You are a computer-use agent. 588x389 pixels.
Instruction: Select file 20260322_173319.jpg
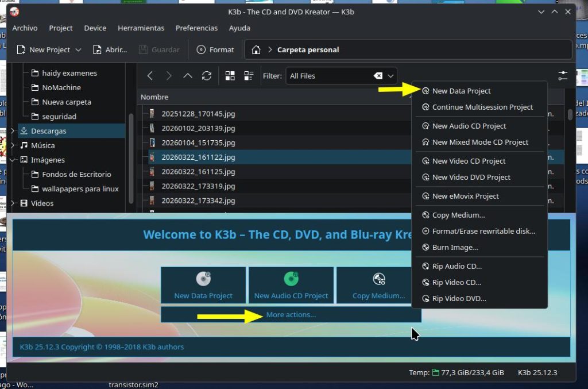coord(198,186)
